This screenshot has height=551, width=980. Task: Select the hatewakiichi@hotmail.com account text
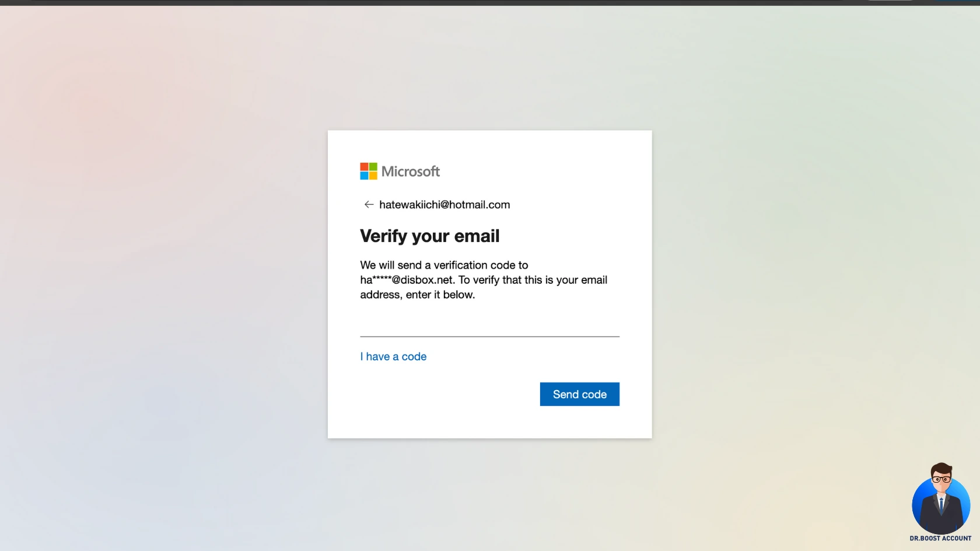pos(444,205)
